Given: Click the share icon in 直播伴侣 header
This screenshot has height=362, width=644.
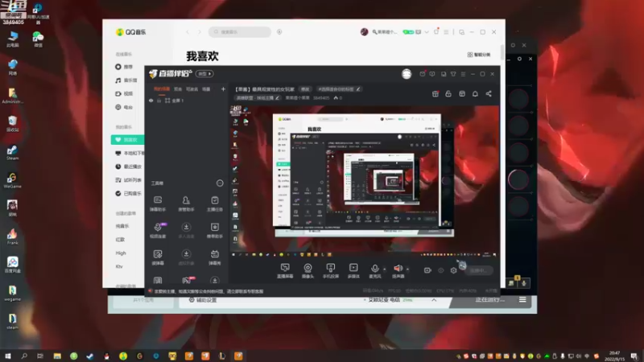Looking at the screenshot, I should (489, 94).
